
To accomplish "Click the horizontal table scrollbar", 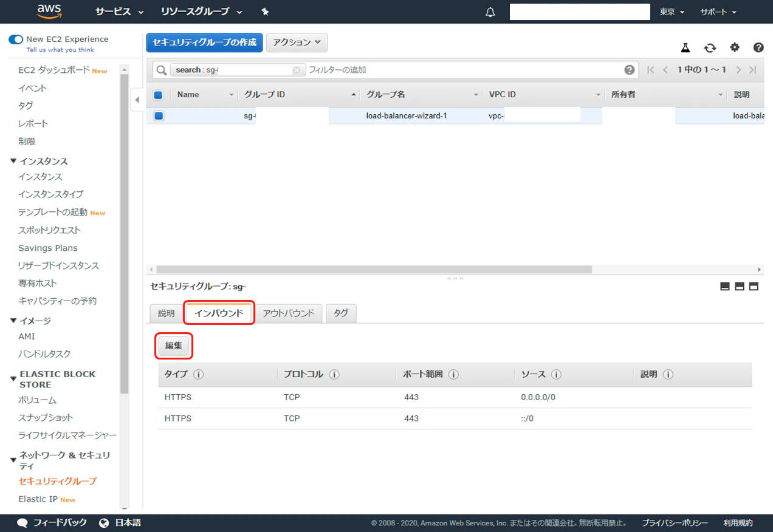I will click(x=374, y=269).
